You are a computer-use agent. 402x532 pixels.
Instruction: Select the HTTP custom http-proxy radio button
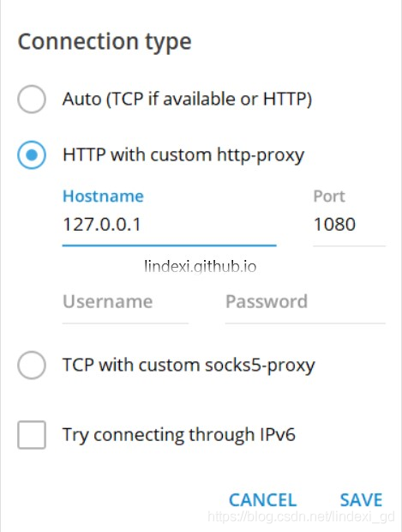tap(32, 154)
